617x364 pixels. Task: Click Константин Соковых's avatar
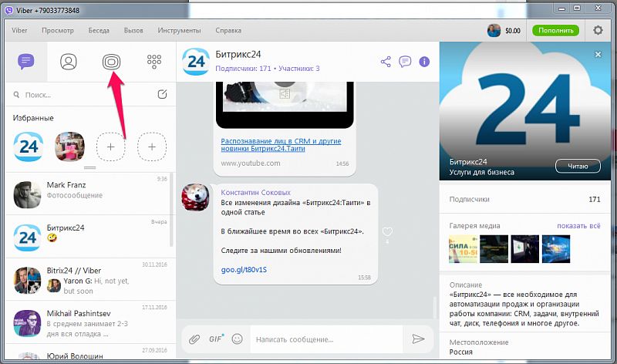point(195,197)
